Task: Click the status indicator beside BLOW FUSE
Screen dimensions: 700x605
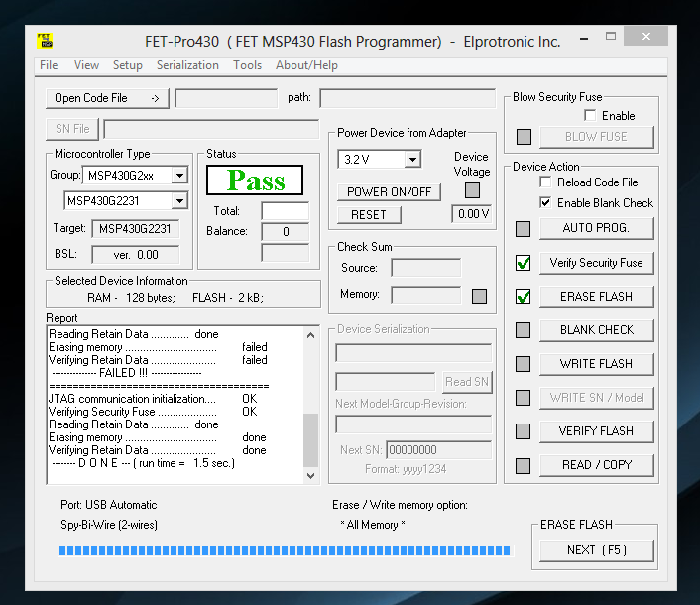Action: click(524, 137)
